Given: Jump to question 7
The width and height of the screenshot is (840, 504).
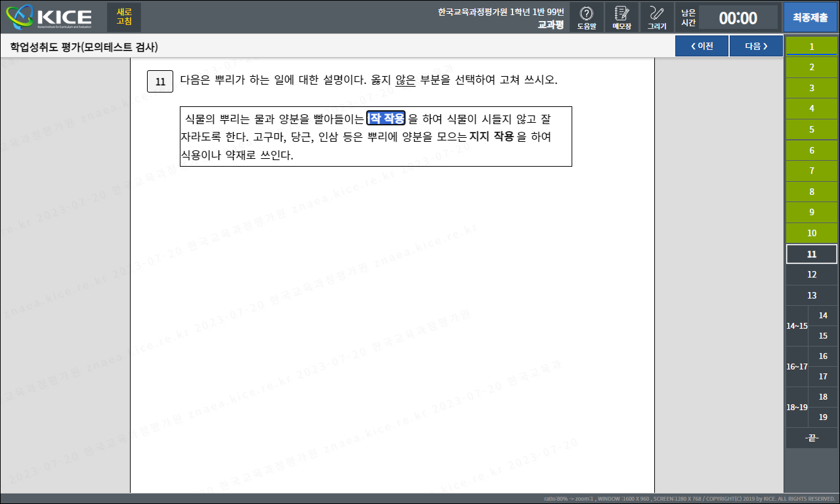Looking at the screenshot, I should pos(812,171).
